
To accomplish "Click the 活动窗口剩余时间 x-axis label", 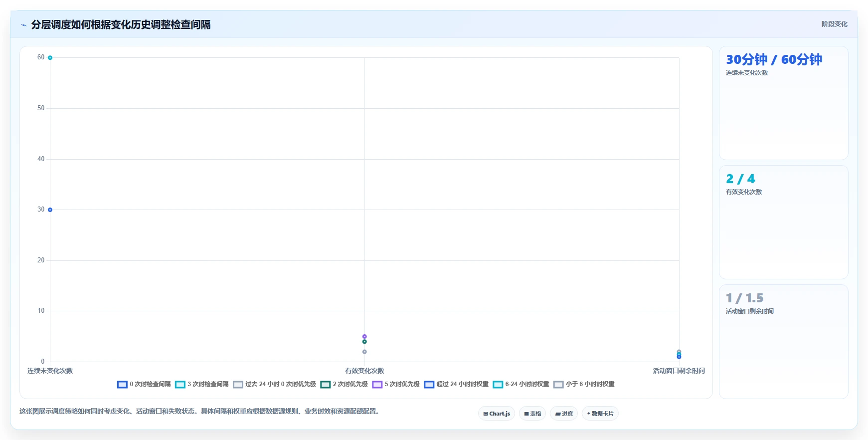I will 679,371.
